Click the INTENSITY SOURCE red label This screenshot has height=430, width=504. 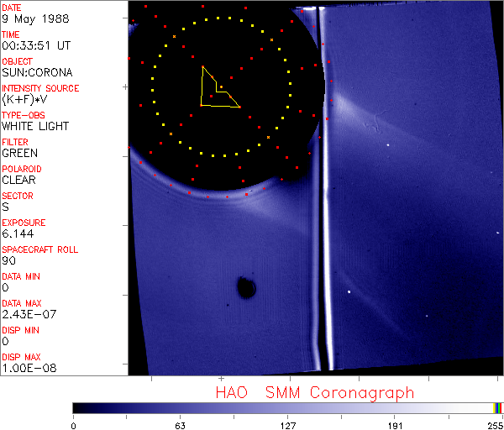coord(40,88)
